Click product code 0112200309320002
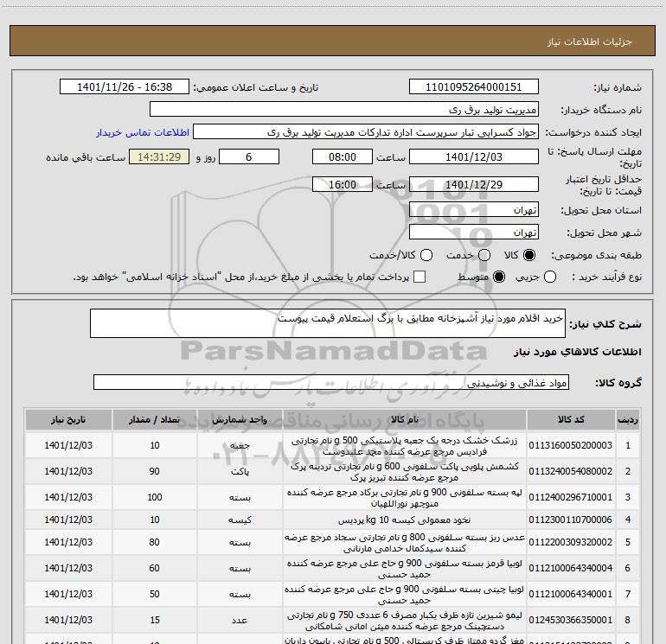This screenshot has width=666, height=644. coord(571,542)
